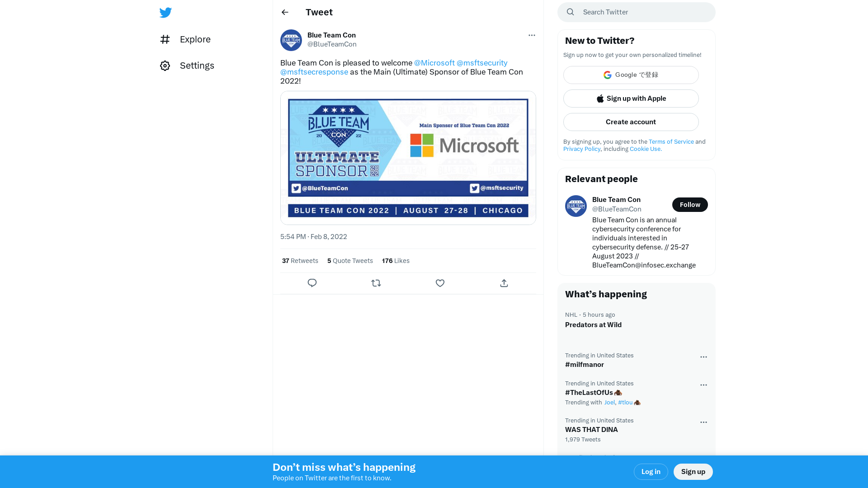View the 5 Quote Tweets list
Image resolution: width=868 pixels, height=488 pixels.
click(x=350, y=261)
